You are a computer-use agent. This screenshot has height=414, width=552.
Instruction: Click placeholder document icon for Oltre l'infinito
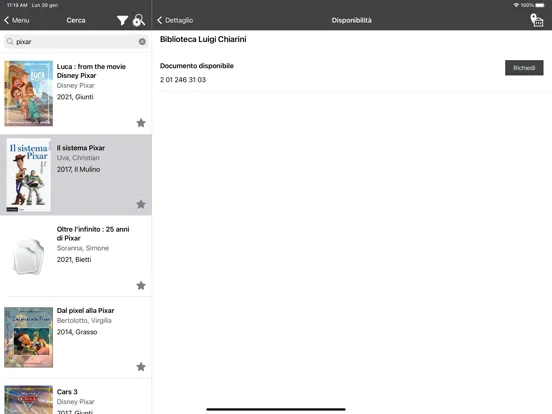pos(29,256)
